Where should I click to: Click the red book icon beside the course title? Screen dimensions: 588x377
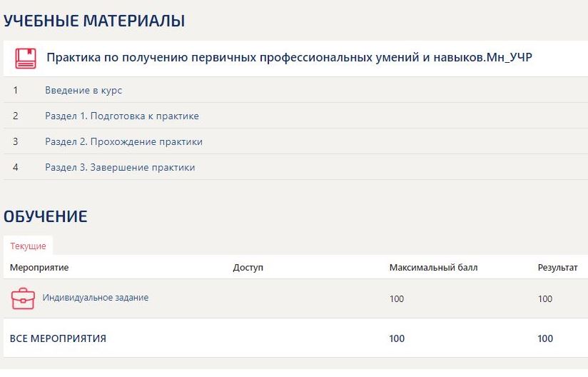(x=26, y=58)
